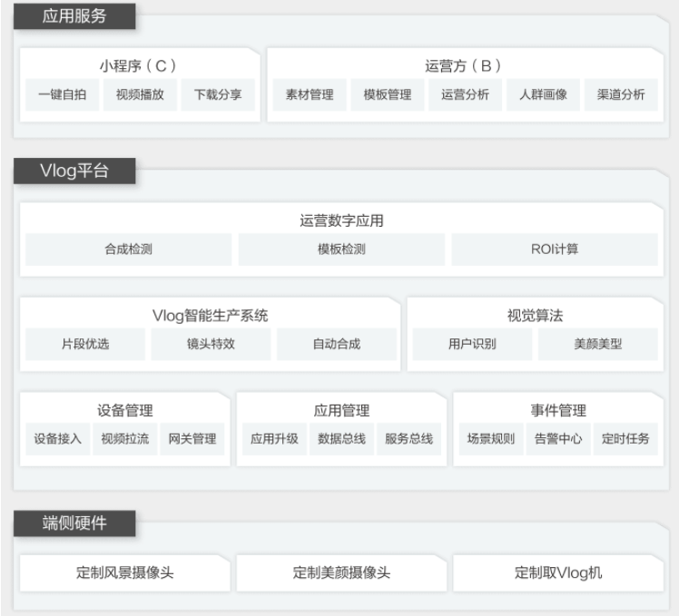Viewport: 679px width, 616px height.
Task: Click the Vlog平台 section header
Action: pyautogui.click(x=74, y=171)
